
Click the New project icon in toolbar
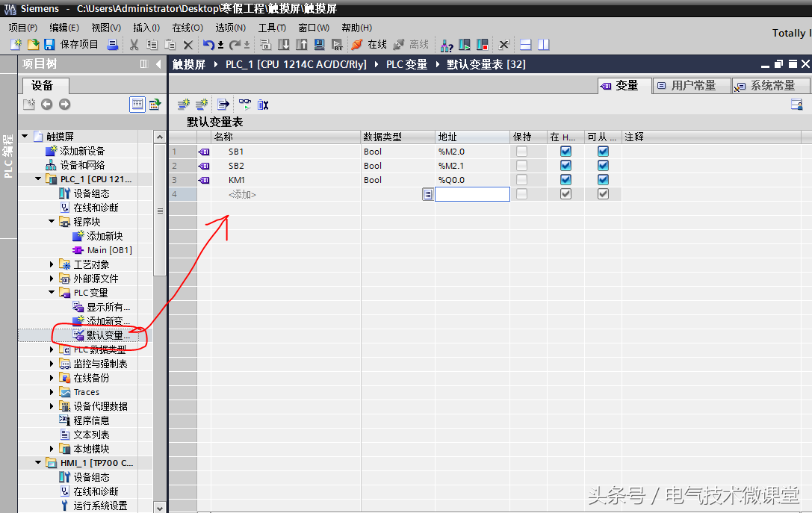pos(16,45)
